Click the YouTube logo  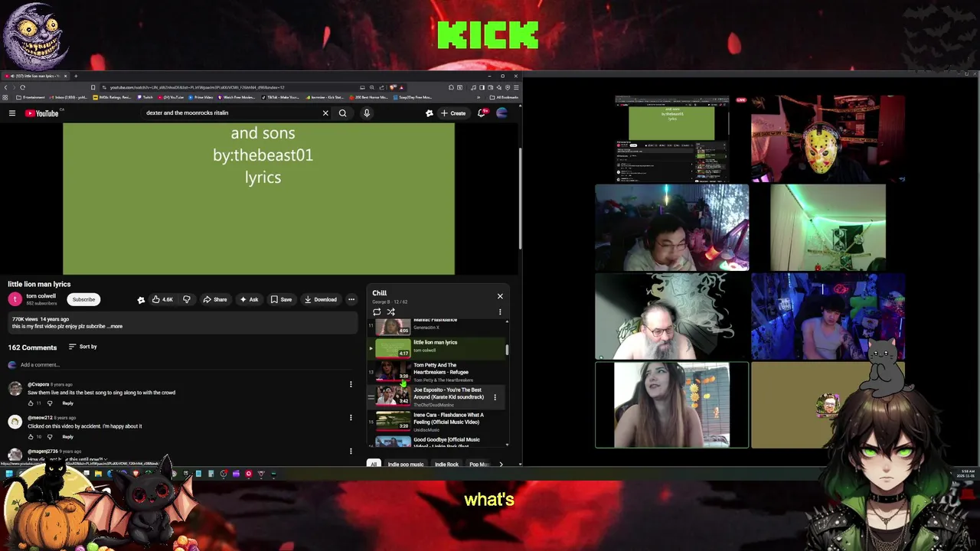pyautogui.click(x=41, y=113)
